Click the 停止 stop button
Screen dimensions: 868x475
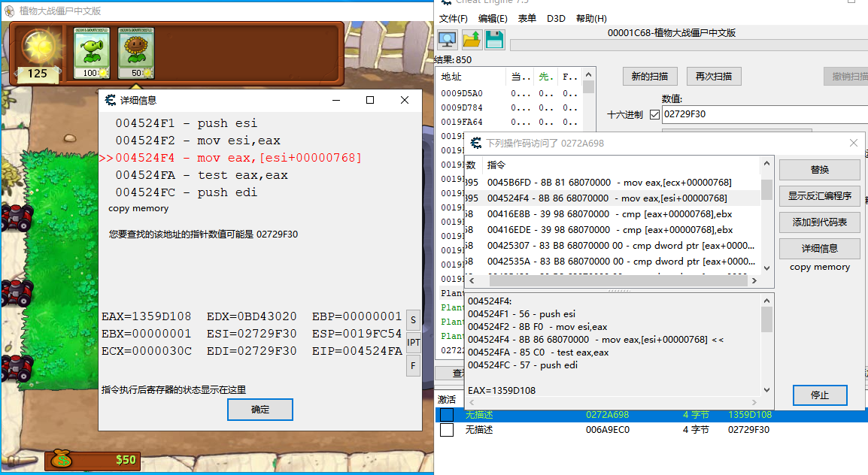tap(819, 395)
